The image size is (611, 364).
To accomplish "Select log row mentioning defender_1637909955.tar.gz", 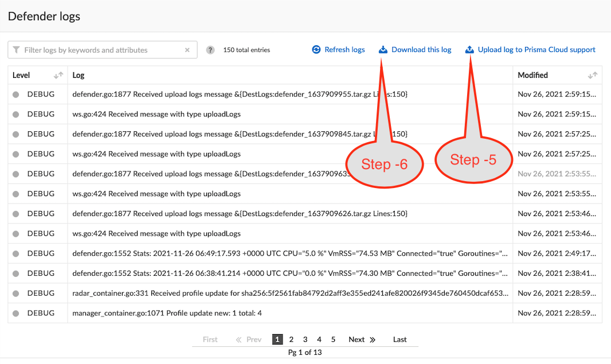I will [305, 95].
